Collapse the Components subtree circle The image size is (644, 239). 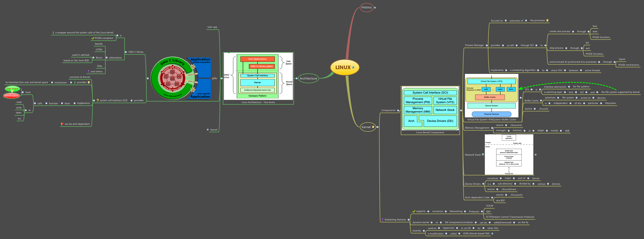click(x=398, y=111)
